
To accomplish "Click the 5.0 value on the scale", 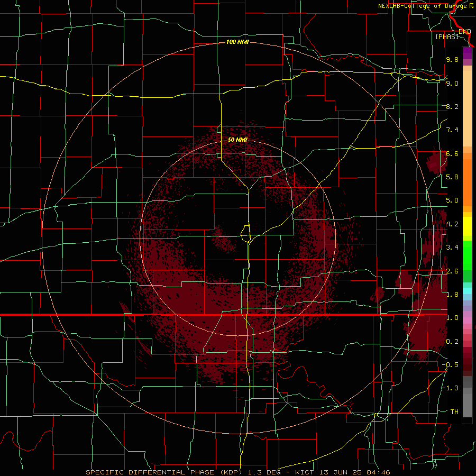I will click(452, 200).
